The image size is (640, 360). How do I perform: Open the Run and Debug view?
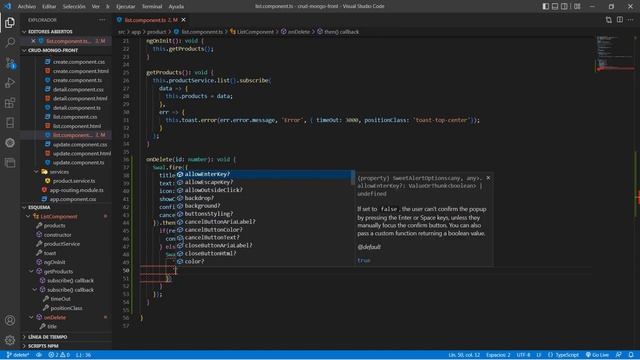tap(10, 82)
